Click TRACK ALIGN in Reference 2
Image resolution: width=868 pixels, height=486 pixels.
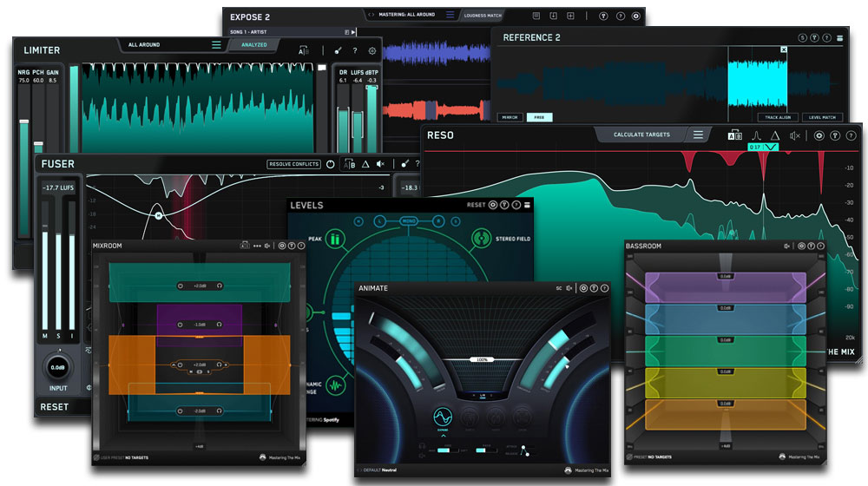778,117
